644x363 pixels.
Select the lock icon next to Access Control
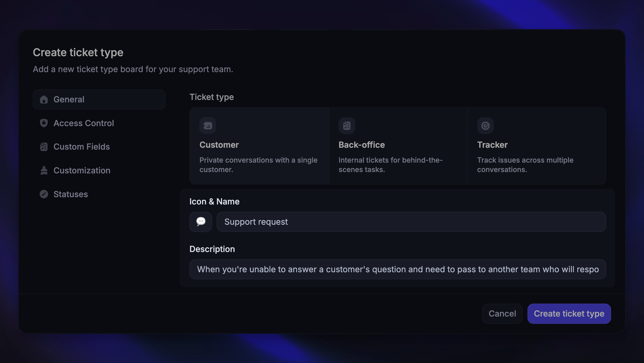(x=44, y=123)
